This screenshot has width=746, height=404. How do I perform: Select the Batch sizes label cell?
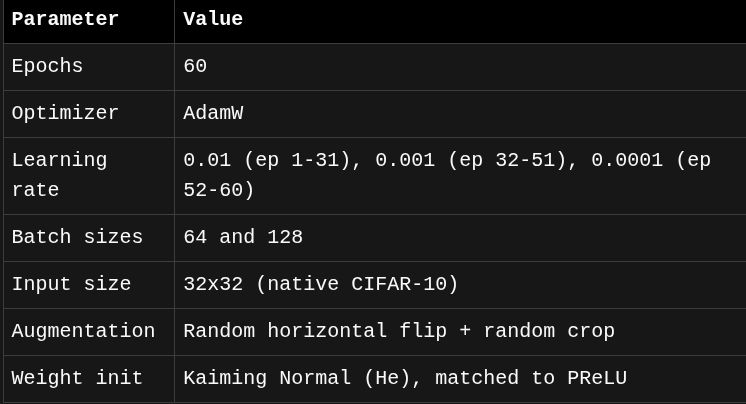77,237
